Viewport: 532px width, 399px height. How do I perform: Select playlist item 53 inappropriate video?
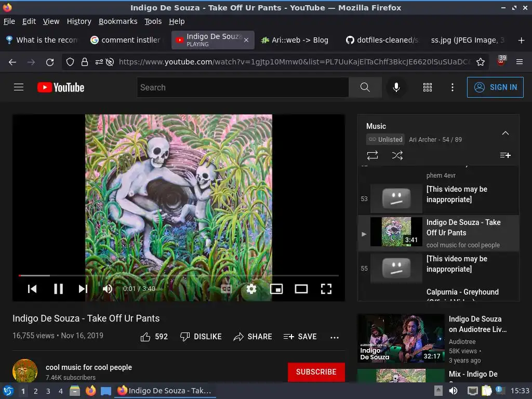438,198
